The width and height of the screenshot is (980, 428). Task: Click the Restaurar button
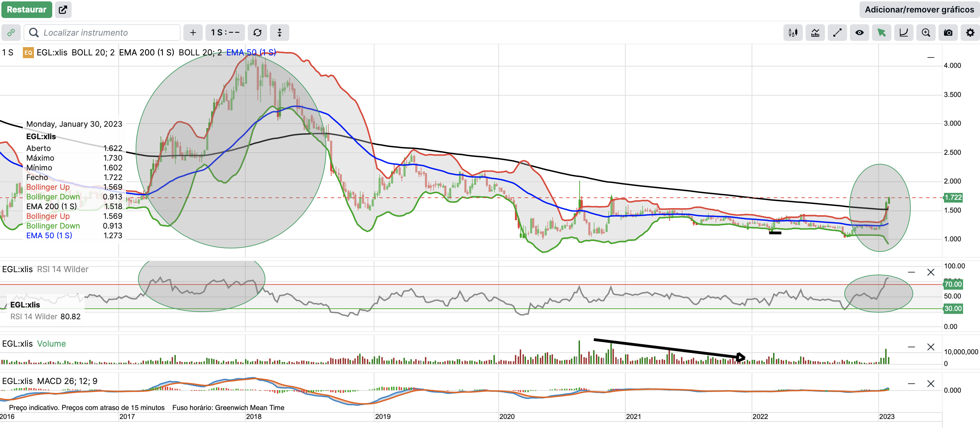point(26,9)
